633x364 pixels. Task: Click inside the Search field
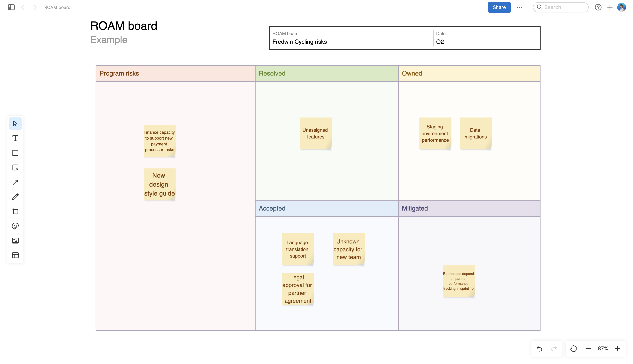(x=561, y=7)
